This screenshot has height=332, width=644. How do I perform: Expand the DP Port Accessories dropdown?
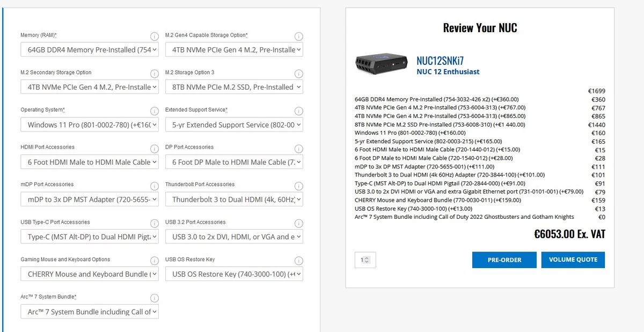[235, 162]
